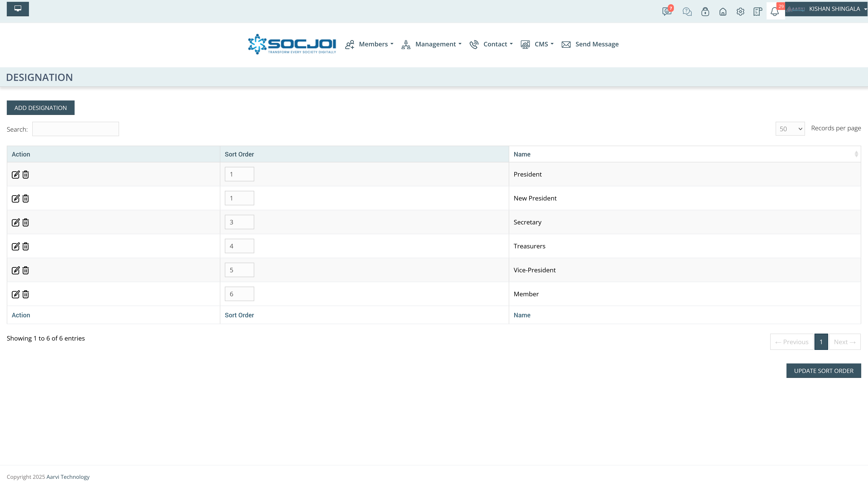Screen dimensions: 868x488
Task: Expand the Contact menu
Action: (491, 44)
